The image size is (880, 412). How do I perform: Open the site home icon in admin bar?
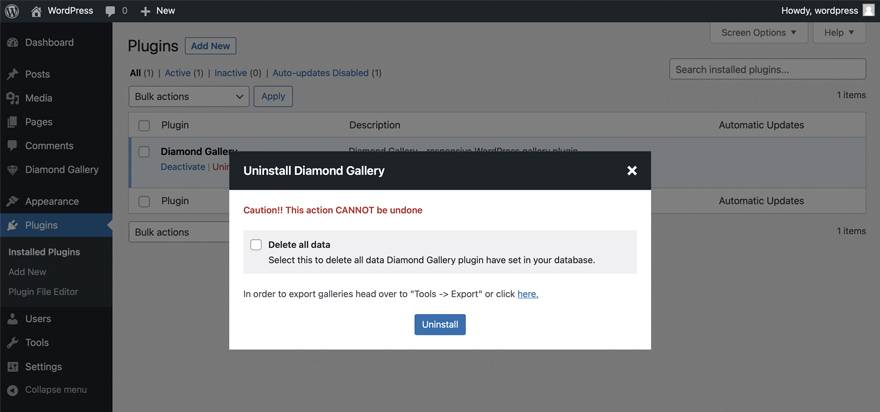click(x=36, y=11)
